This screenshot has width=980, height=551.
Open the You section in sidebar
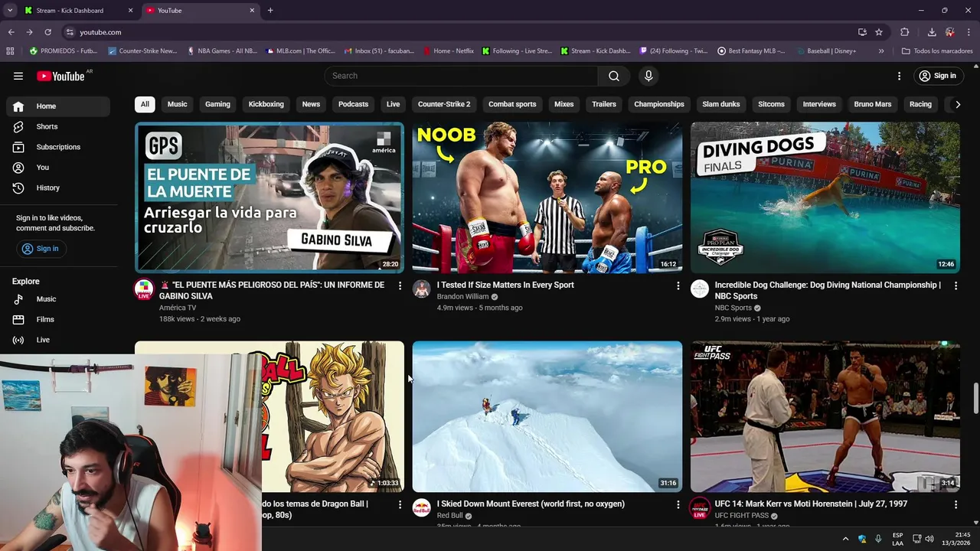pos(58,167)
